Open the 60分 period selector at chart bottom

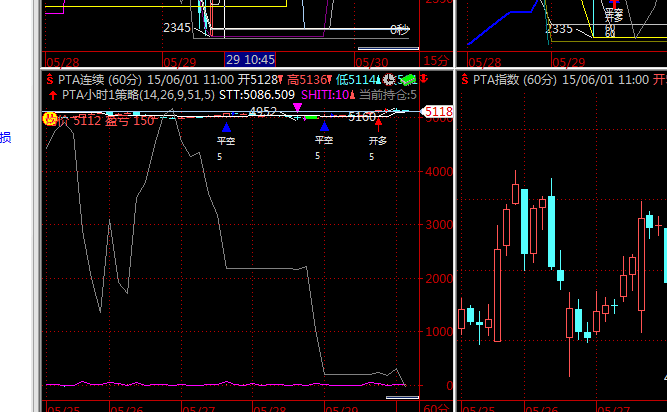click(435, 407)
